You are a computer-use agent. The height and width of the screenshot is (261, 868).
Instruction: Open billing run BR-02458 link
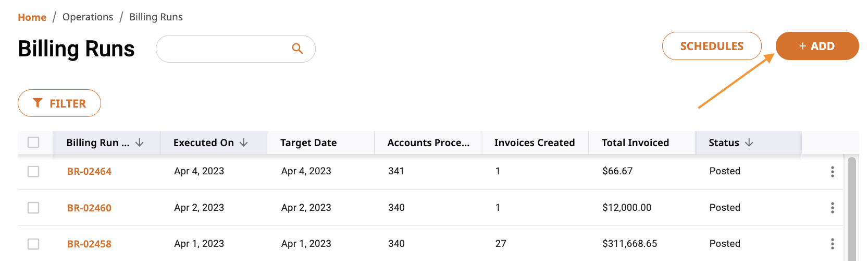pyautogui.click(x=89, y=244)
